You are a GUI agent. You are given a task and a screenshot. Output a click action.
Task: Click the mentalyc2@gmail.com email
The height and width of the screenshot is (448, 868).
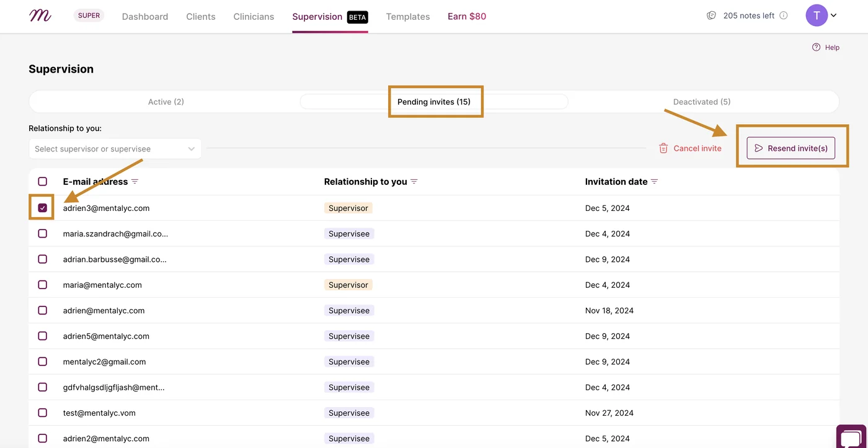[104, 362]
